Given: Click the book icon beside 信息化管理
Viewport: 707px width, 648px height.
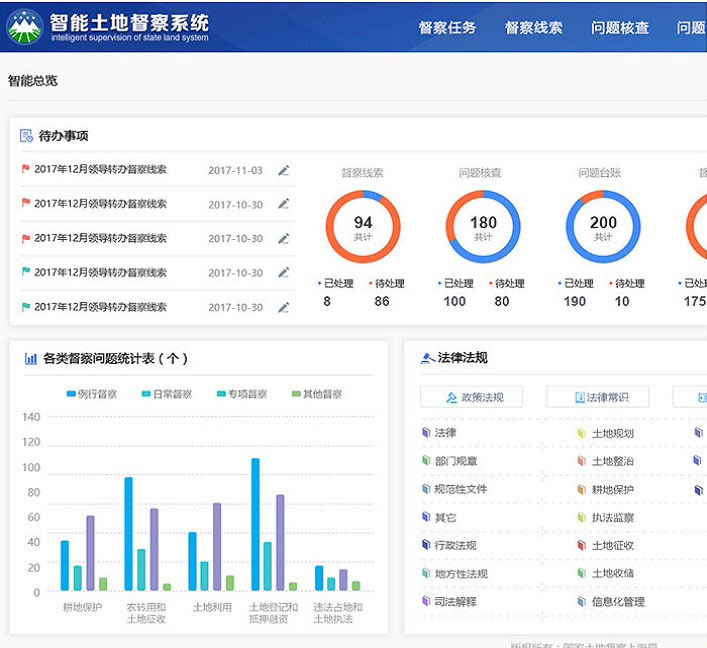Looking at the screenshot, I should 581,601.
